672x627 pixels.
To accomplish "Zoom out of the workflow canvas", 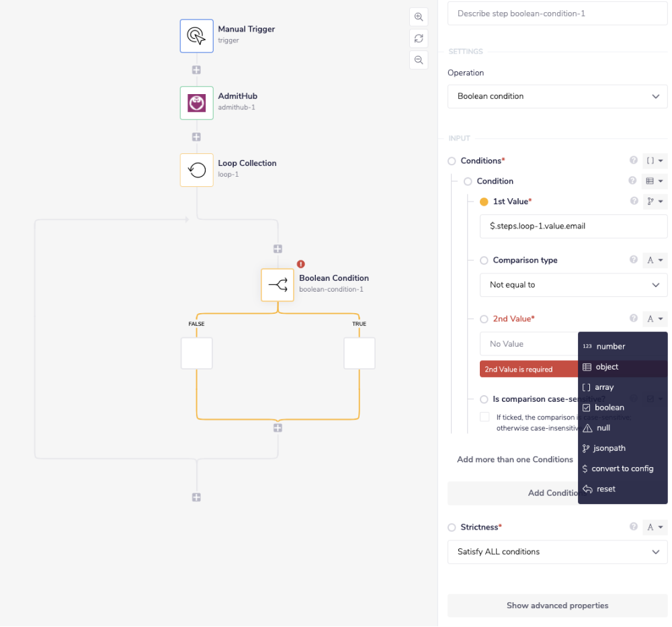I will (x=419, y=60).
